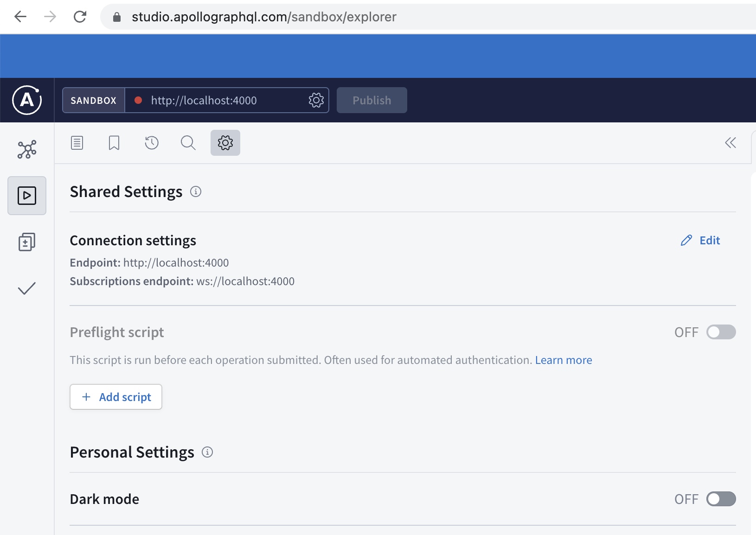Click the Apollo logo
Screen dimensions: 756x535
click(x=26, y=100)
